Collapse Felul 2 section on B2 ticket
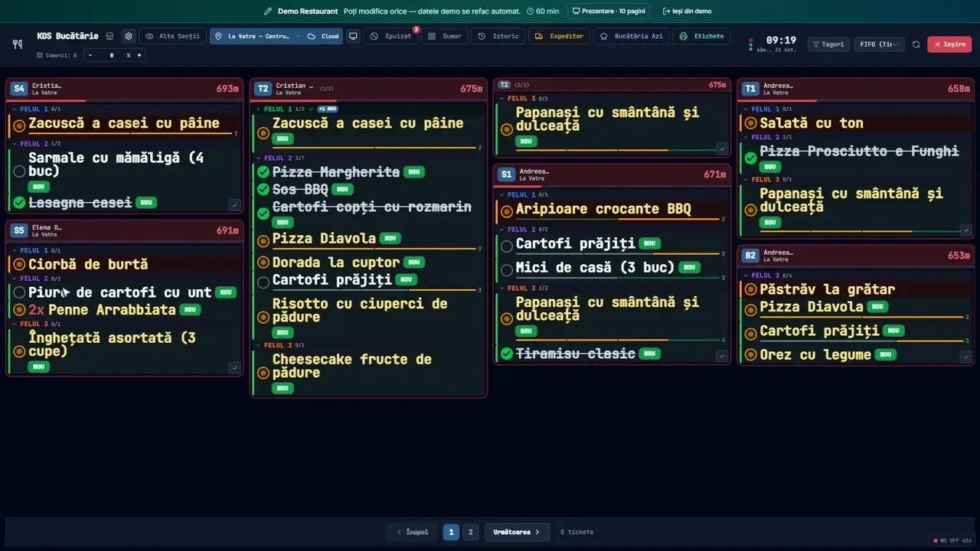 tap(746, 275)
